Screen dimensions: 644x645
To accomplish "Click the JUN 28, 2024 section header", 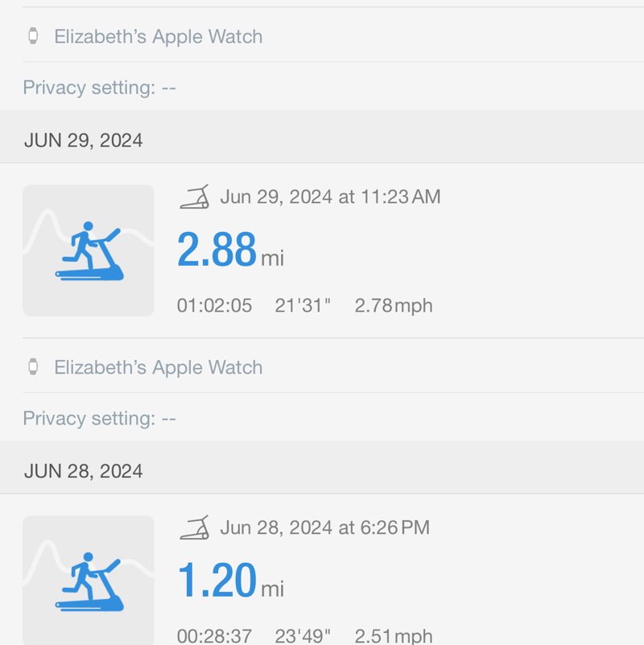I will [x=84, y=471].
